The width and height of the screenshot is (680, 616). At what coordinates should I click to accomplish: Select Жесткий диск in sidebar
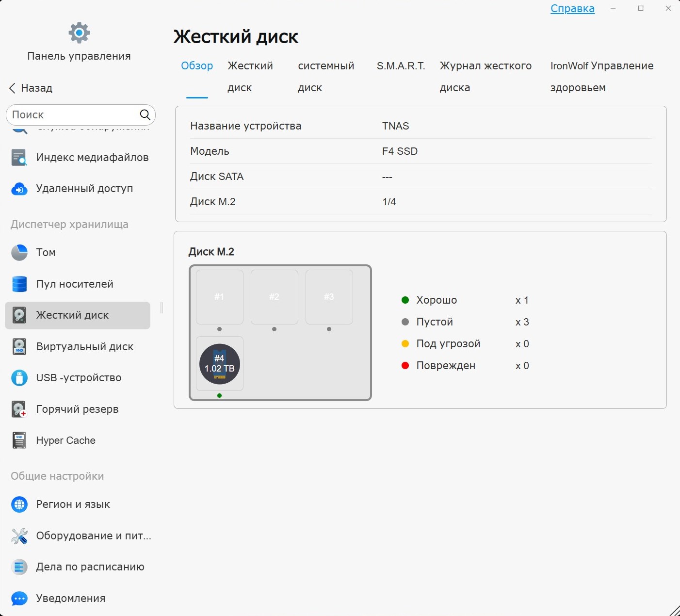[x=78, y=315]
